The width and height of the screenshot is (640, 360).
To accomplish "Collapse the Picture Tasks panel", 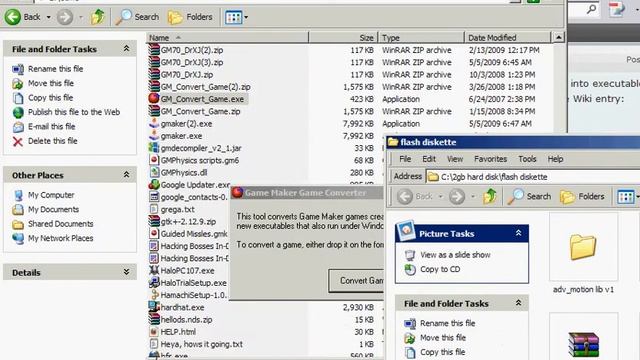I will (518, 233).
